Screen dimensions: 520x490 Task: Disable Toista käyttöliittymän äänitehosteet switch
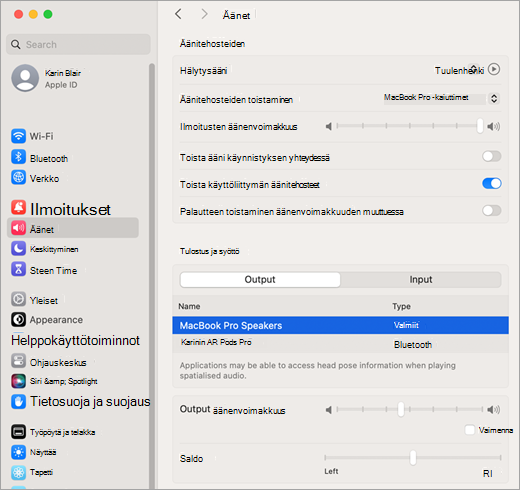coord(492,183)
